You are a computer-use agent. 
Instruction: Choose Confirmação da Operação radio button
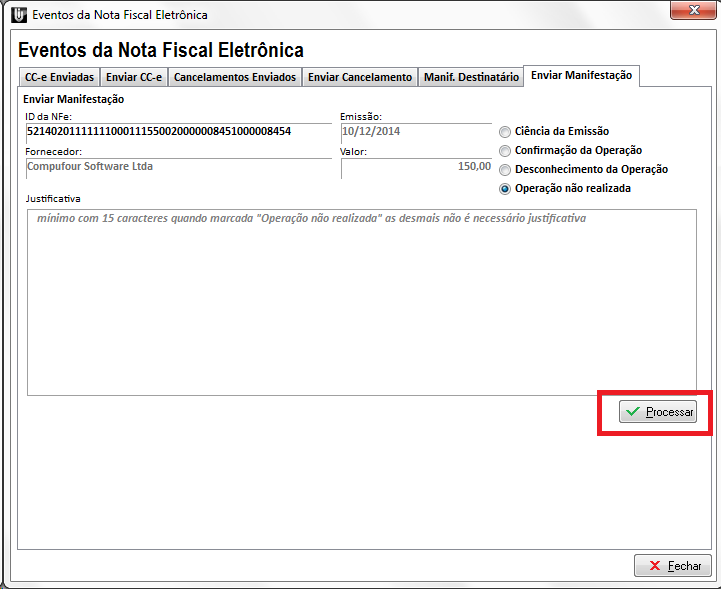(x=505, y=151)
